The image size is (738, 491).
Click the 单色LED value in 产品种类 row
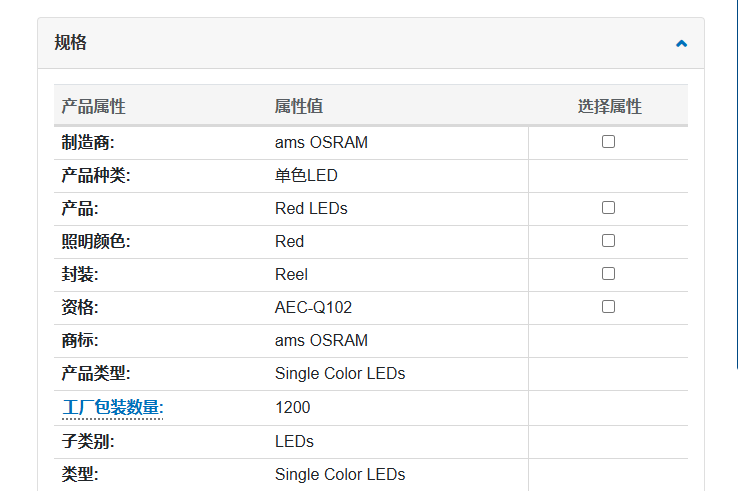coord(306,175)
